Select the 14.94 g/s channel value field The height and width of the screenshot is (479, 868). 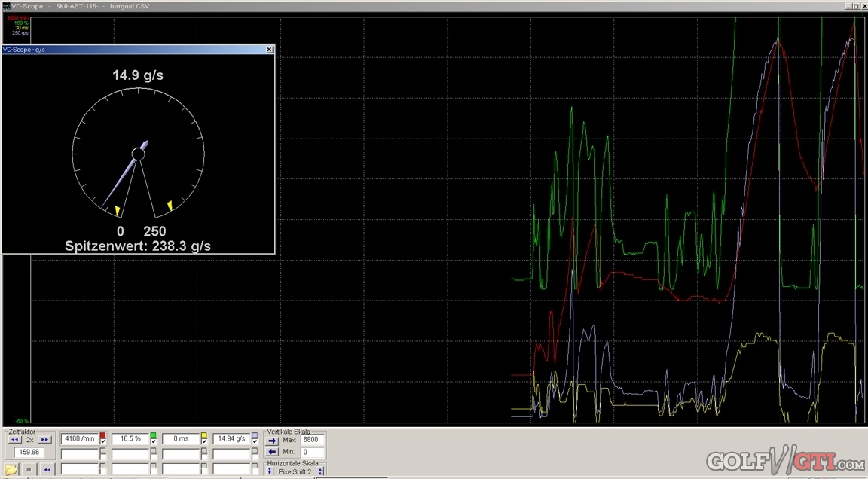231,438
